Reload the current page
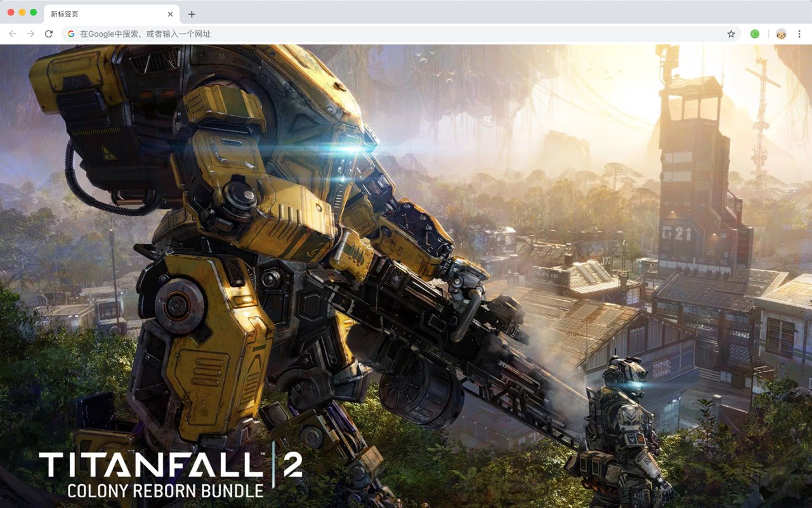The image size is (812, 508). (49, 34)
